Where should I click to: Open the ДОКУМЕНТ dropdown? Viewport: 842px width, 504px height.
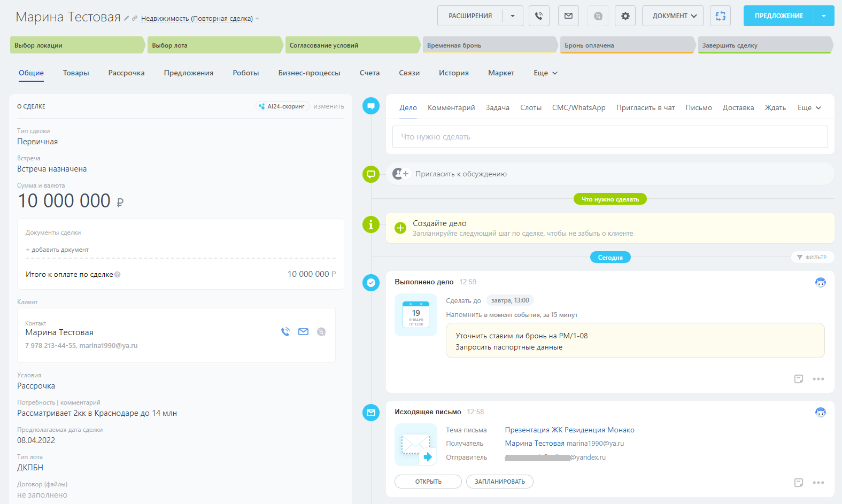673,16
